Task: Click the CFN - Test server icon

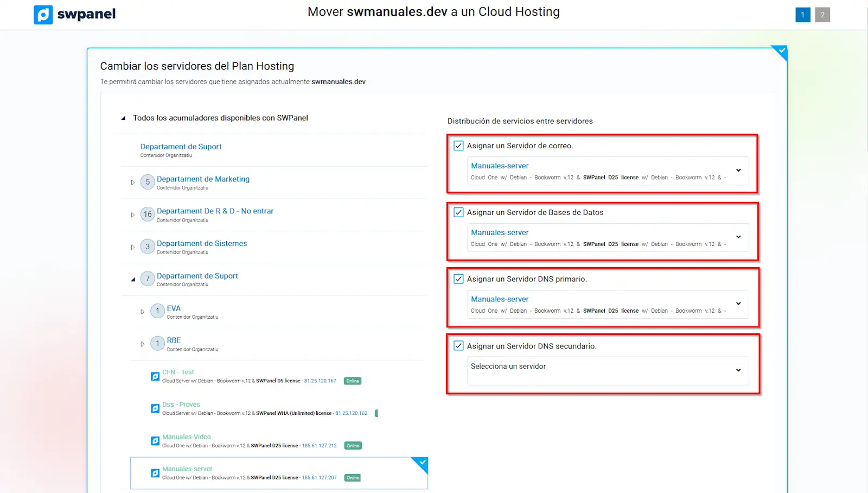Action: [x=155, y=376]
